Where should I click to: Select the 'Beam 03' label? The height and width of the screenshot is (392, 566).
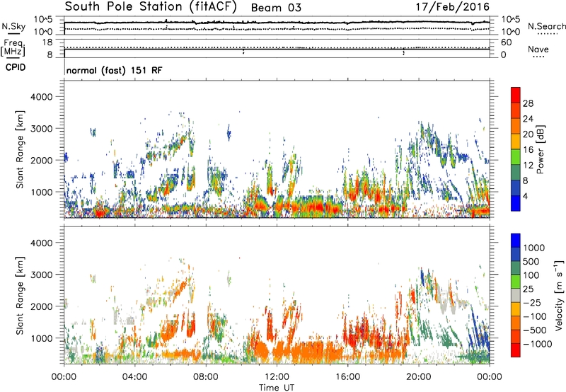pos(276,8)
